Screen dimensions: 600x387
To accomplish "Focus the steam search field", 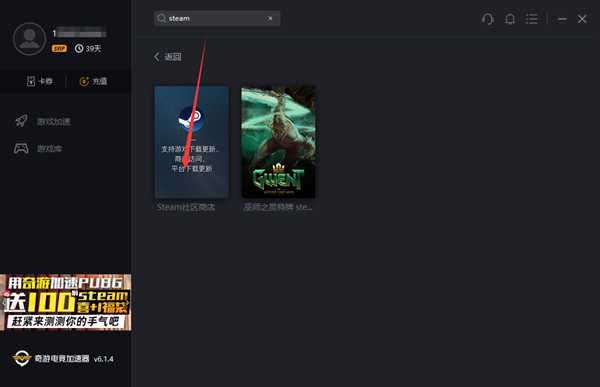I will pyautogui.click(x=217, y=18).
